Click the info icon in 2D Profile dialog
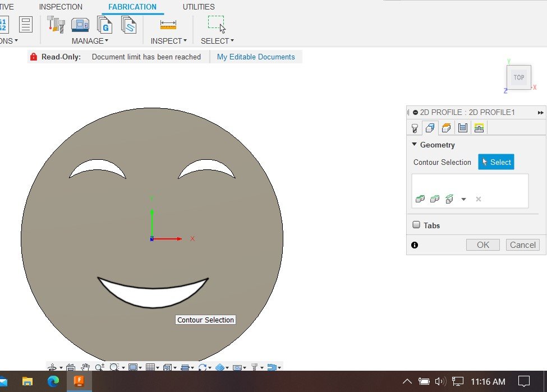 [415, 245]
